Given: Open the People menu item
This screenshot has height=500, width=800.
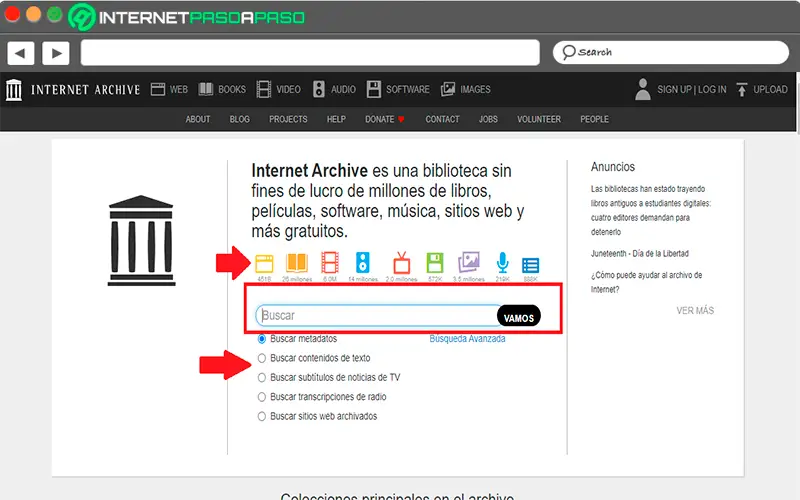Looking at the screenshot, I should (594, 119).
